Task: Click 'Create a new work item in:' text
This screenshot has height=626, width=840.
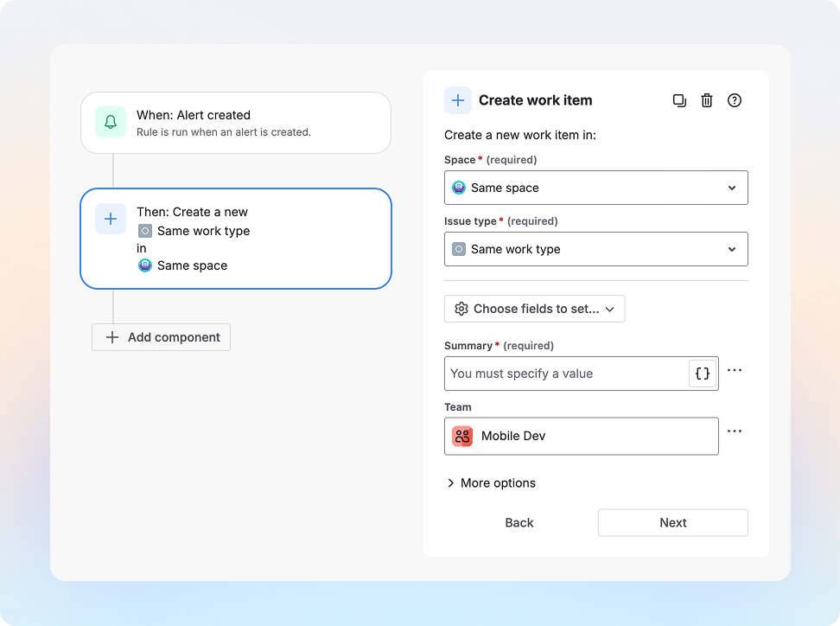Action: [x=520, y=135]
